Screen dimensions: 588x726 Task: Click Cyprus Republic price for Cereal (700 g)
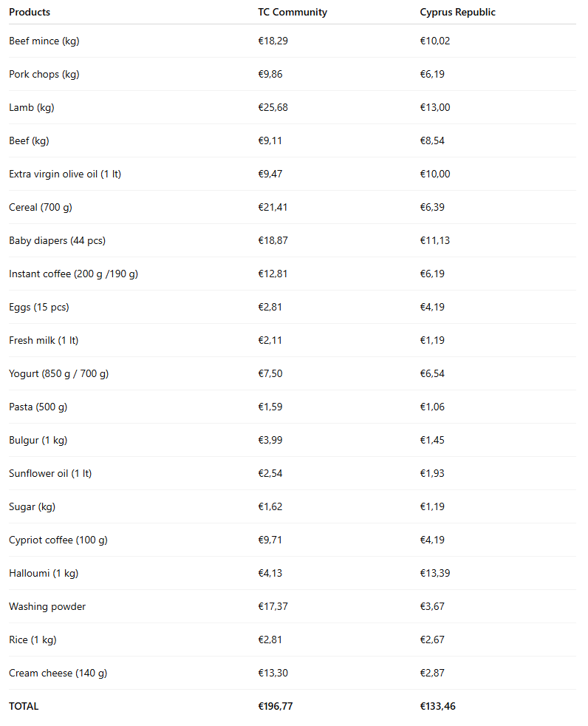(x=432, y=207)
